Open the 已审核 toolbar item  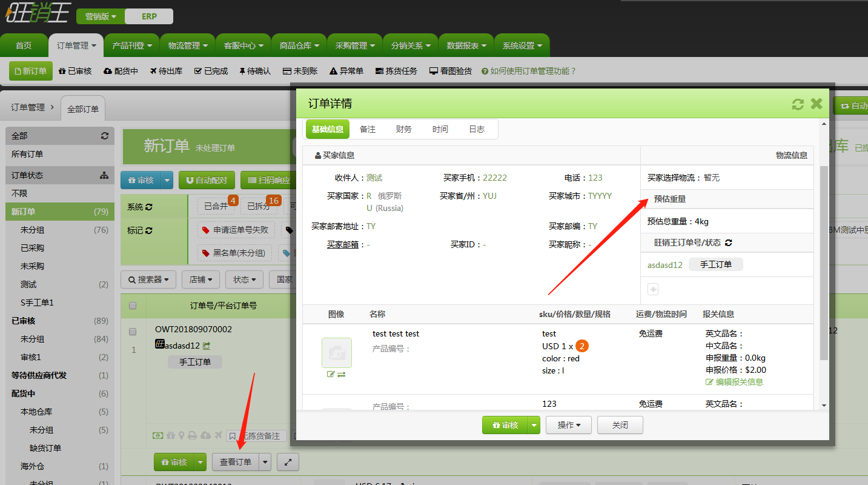coord(75,71)
